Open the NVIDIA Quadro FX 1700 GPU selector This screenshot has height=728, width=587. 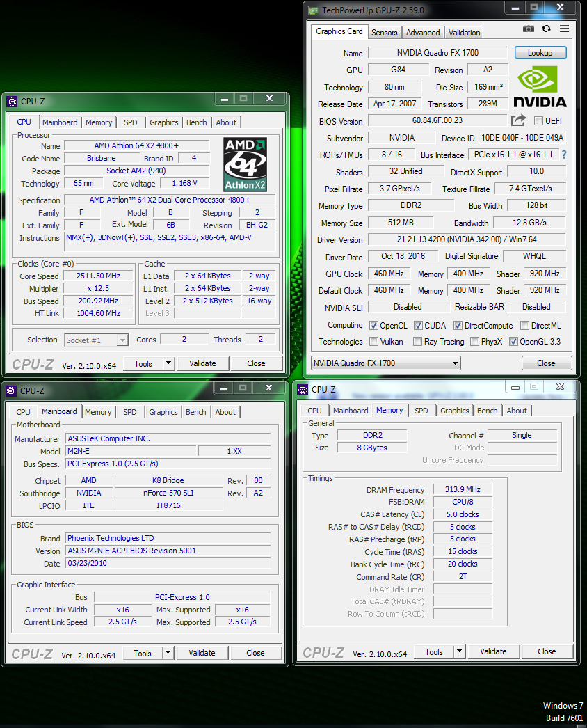[385, 363]
